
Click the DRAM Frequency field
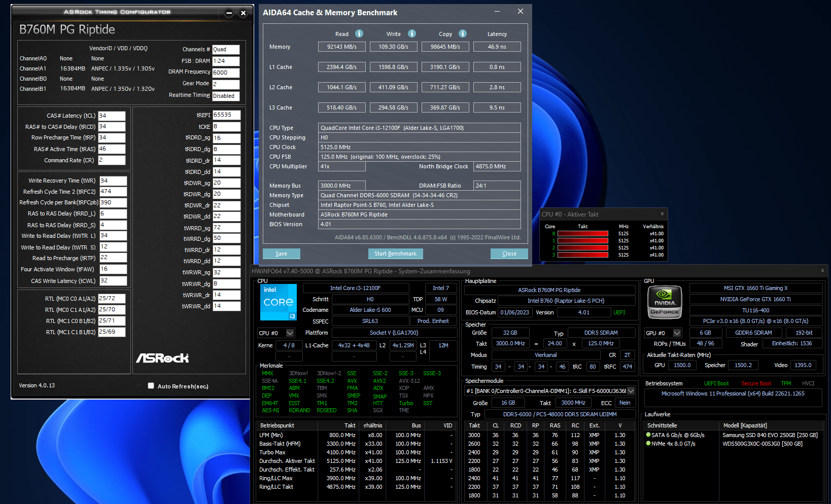[x=226, y=73]
